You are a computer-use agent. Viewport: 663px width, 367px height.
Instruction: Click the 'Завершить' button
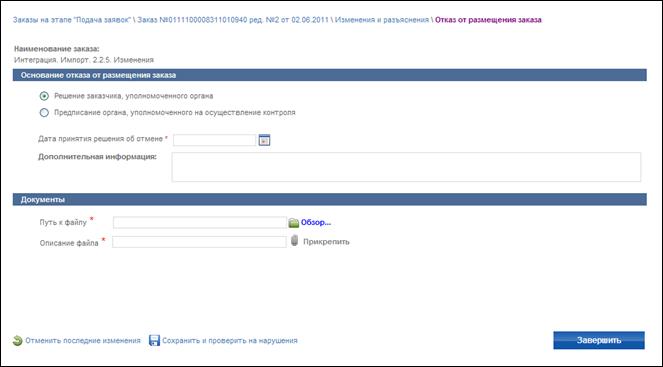[x=599, y=340]
